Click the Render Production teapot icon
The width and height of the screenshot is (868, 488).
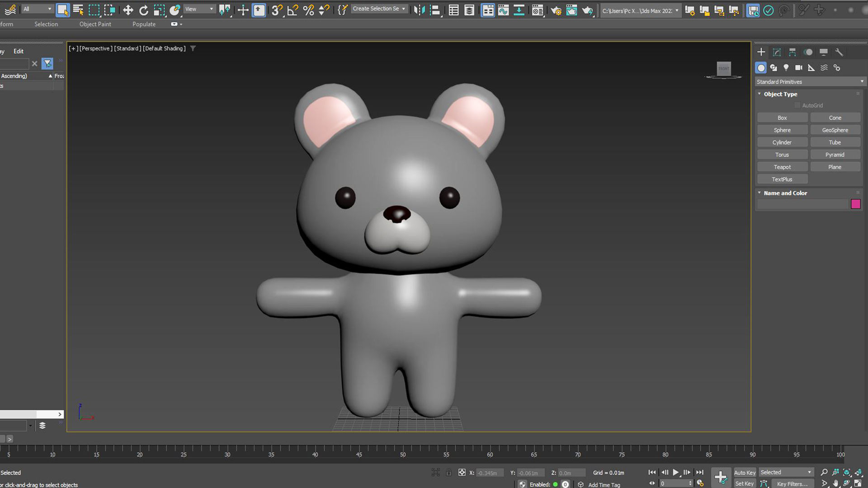pyautogui.click(x=587, y=9)
